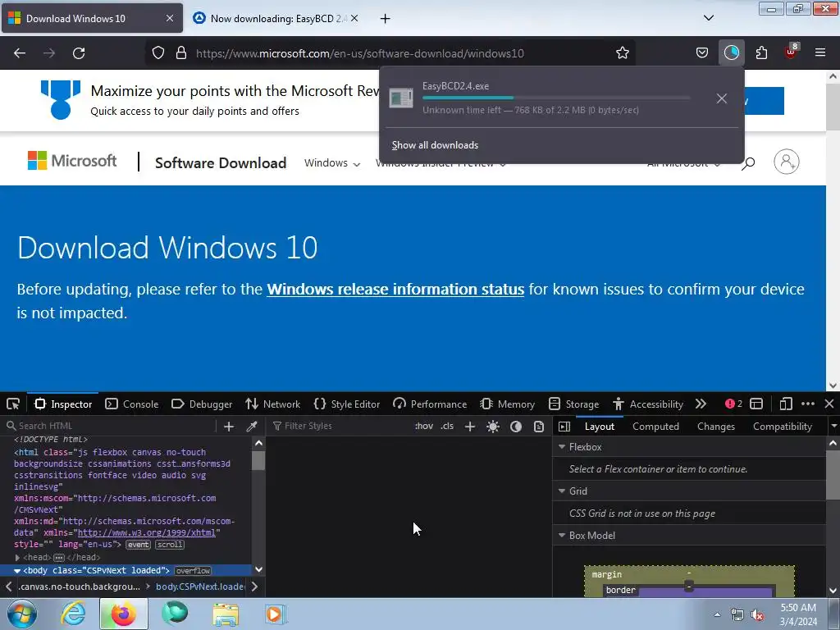Pick color from page with eyedropper icon

(251, 427)
